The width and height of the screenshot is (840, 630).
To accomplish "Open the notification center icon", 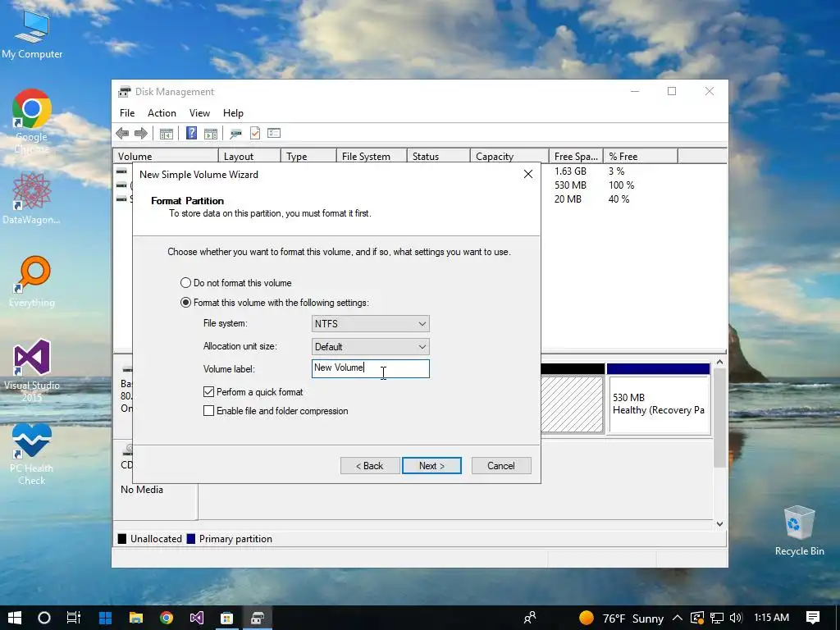I will (813, 618).
